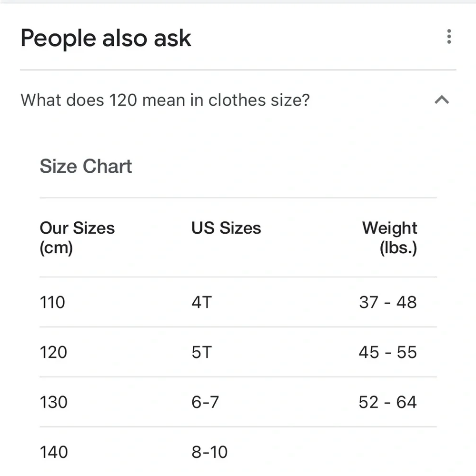
Task: Click the question text about size 120
Action: pos(165,100)
